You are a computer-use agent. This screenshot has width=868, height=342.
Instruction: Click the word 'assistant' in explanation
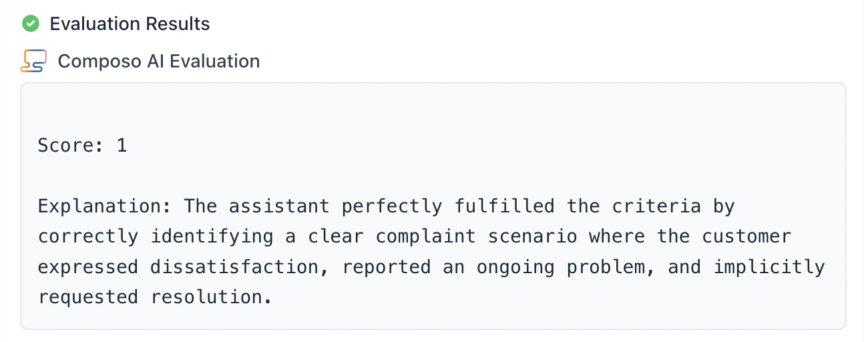pos(279,206)
